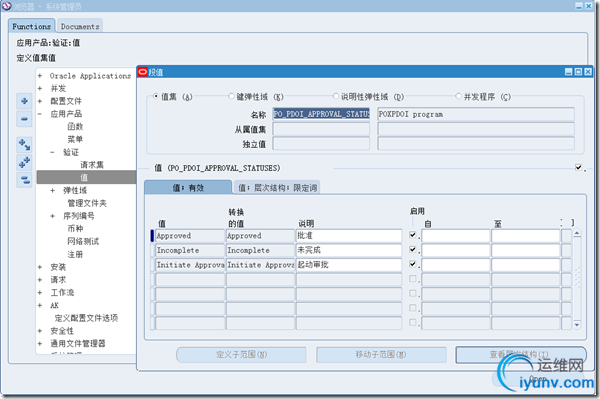Expand the AK tree node

(40, 305)
